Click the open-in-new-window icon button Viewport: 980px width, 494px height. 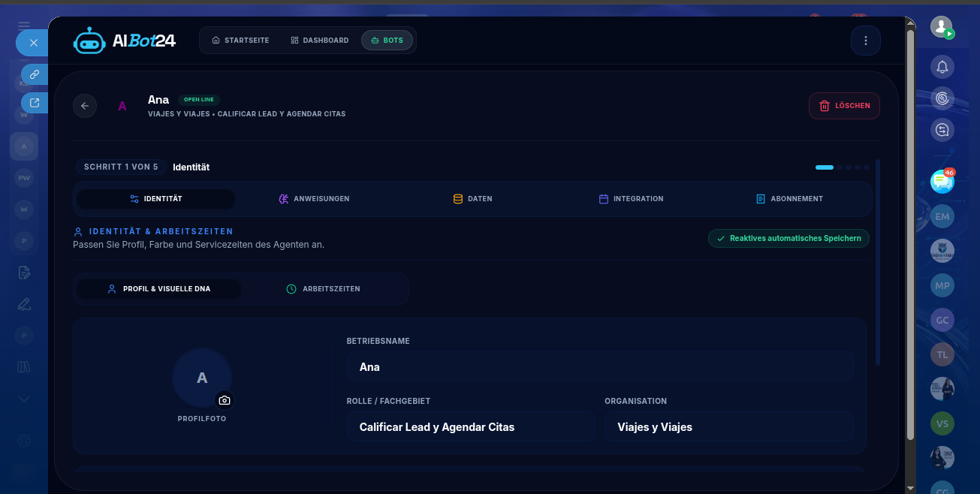pyautogui.click(x=35, y=103)
